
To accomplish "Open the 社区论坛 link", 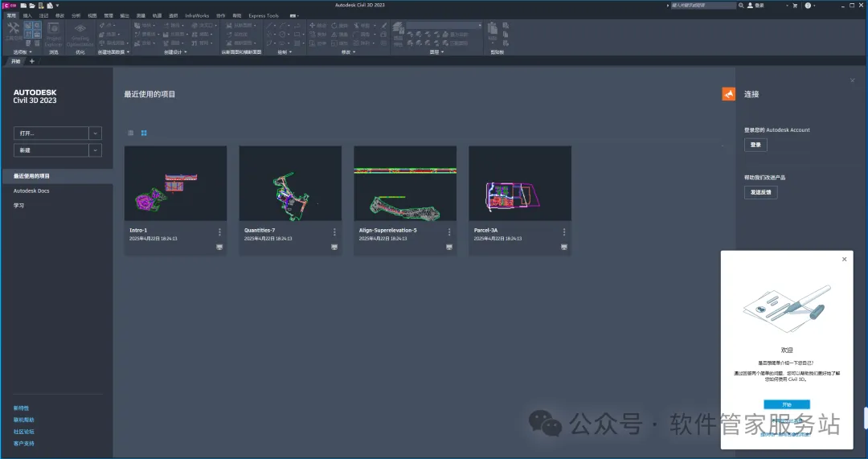I will [24, 432].
